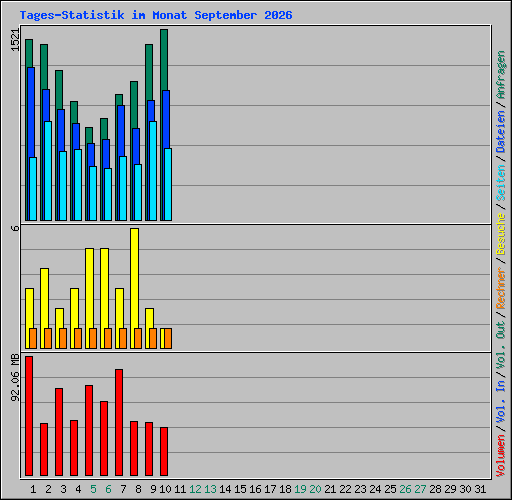Click the red Volumen bar for day 10

(164, 451)
